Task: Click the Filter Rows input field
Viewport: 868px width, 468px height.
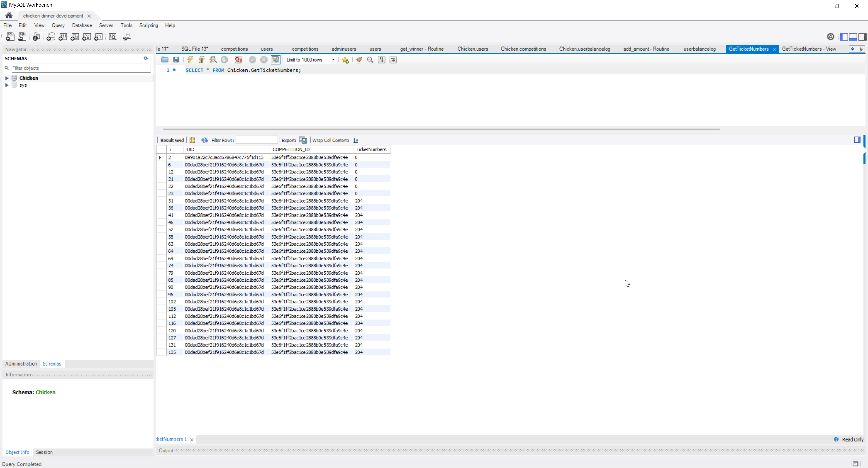Action: tap(257, 140)
